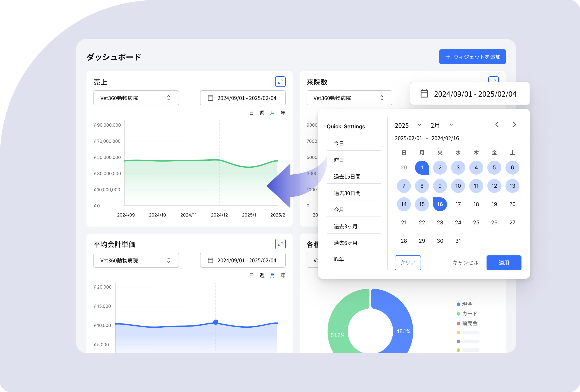Select 昨日 in Quick Settings

pyautogui.click(x=354, y=160)
